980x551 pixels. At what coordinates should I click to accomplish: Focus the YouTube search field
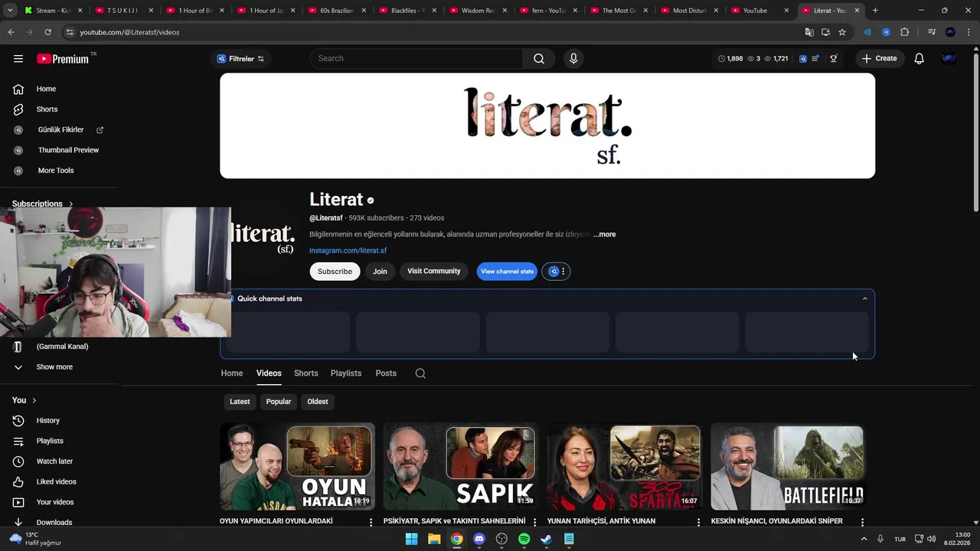tap(417, 59)
